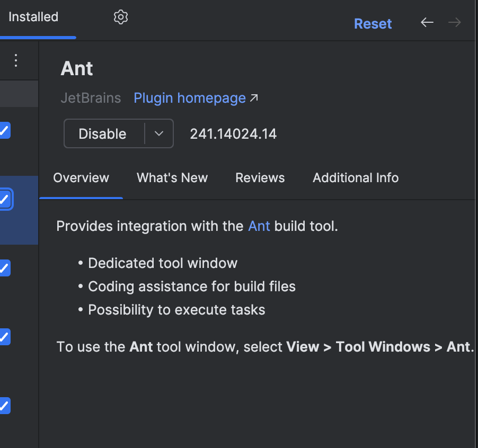
Task: Switch to the Installed tab
Action: pos(33,17)
